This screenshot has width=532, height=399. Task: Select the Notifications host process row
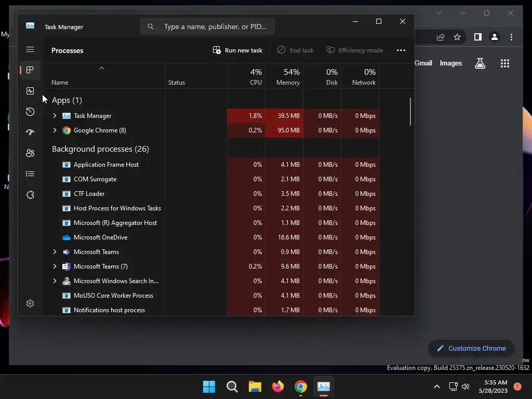(210, 310)
